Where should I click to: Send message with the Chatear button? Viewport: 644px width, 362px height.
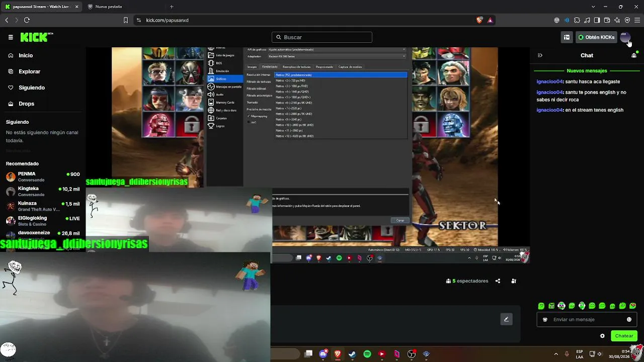click(x=624, y=336)
